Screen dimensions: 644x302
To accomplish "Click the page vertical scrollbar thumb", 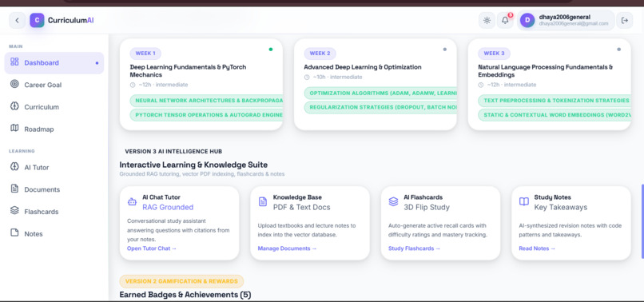I will (642, 221).
